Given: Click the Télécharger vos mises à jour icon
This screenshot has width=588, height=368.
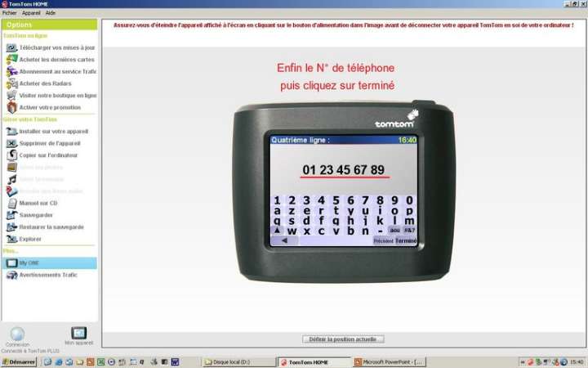Looking at the screenshot, I should 11,47.
